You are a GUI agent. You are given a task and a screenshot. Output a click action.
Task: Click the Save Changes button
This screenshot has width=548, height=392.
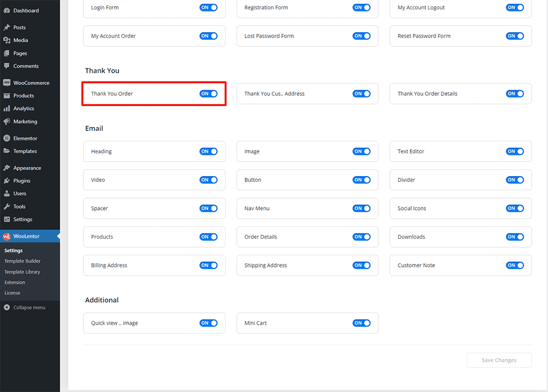(x=498, y=360)
